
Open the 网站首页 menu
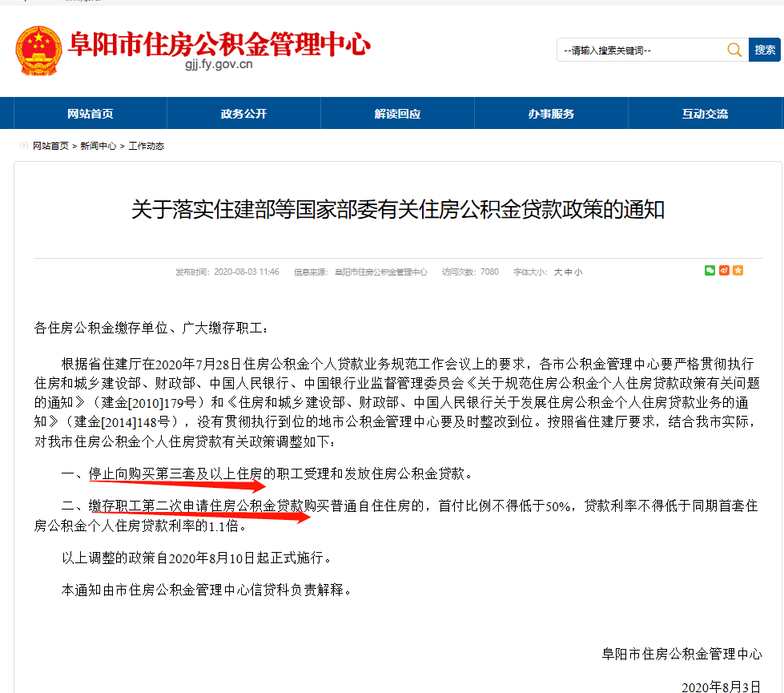tap(90, 114)
